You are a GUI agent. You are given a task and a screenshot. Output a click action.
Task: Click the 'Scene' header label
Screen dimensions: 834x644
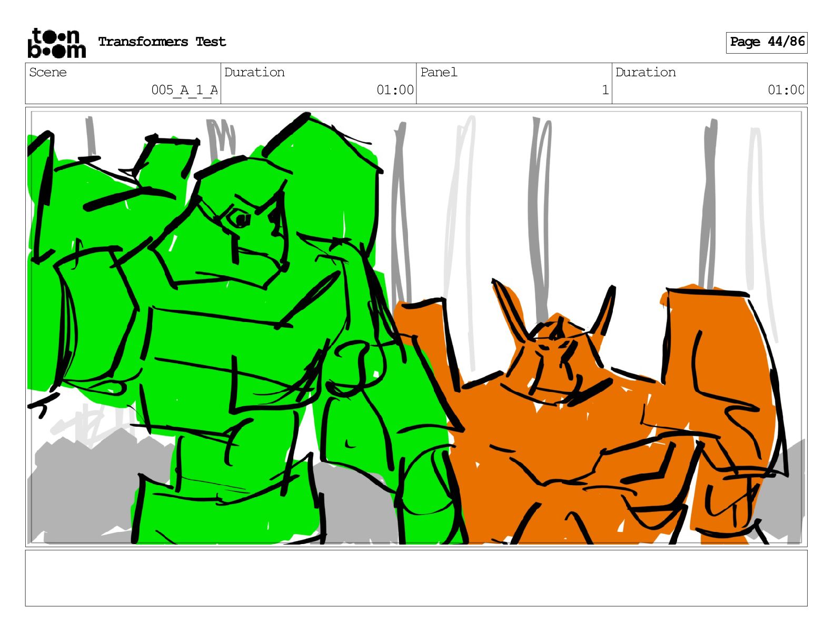[x=48, y=72]
